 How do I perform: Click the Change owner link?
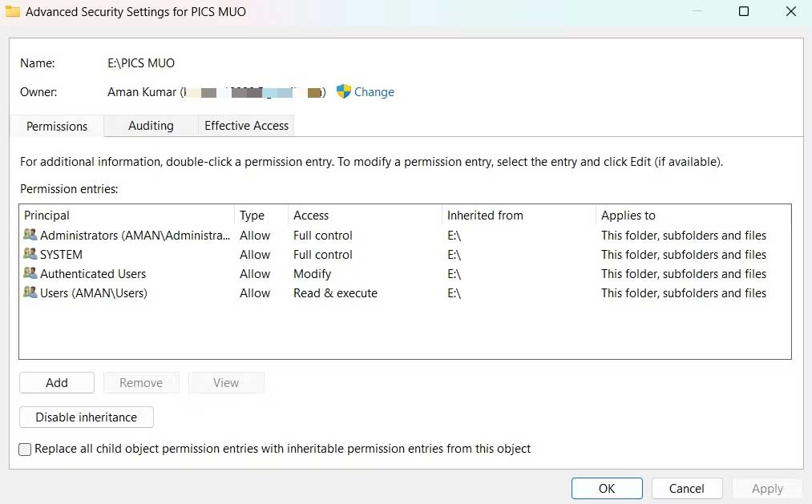coord(374,92)
